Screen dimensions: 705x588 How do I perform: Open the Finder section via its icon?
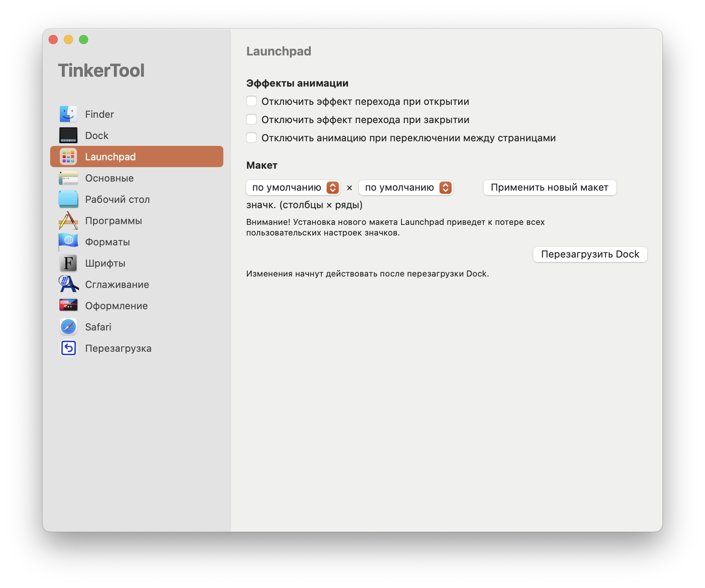click(x=68, y=114)
